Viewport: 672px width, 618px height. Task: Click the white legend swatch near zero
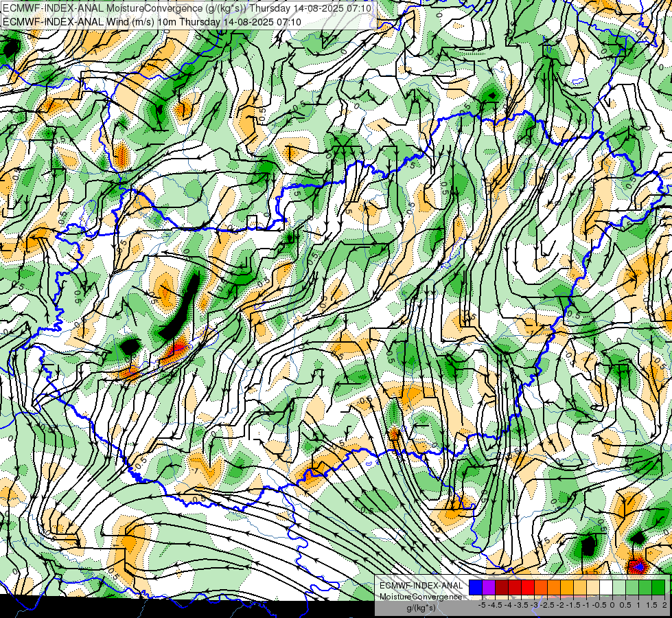(606, 587)
